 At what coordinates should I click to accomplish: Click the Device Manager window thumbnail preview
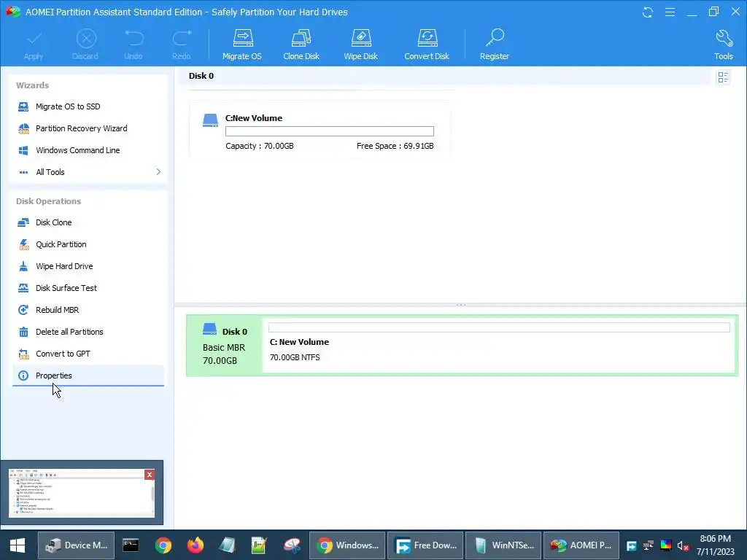(82, 494)
